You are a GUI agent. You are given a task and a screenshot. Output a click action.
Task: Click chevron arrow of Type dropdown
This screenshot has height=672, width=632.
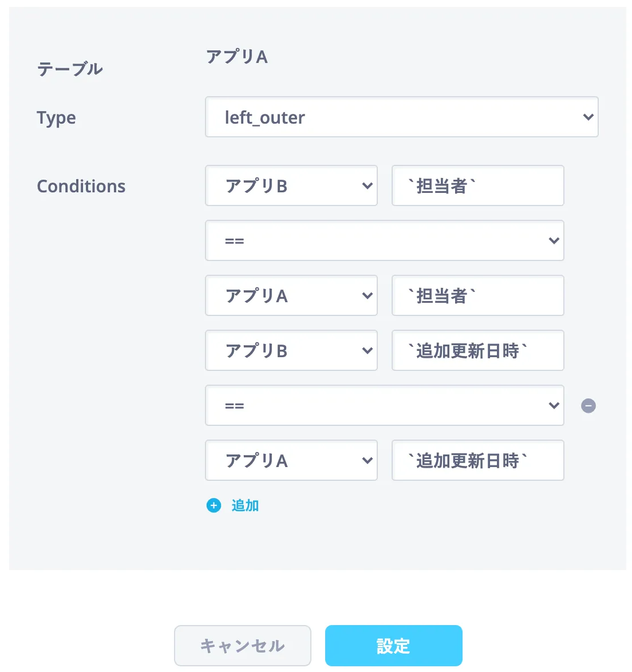click(x=588, y=117)
